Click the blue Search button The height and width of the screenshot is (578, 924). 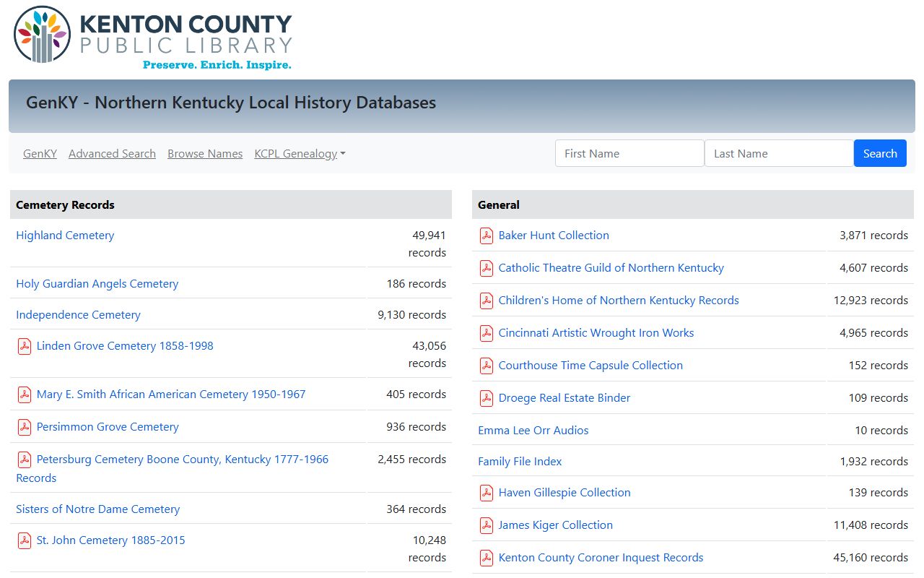880,153
